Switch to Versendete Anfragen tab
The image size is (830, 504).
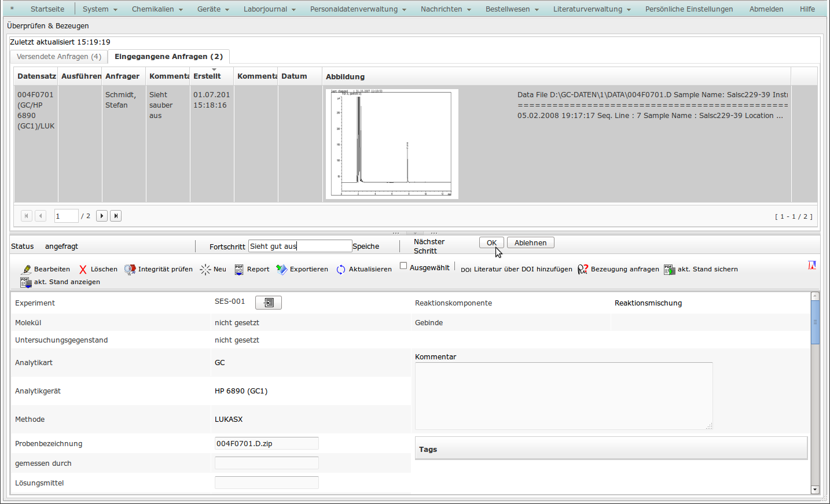tap(59, 57)
